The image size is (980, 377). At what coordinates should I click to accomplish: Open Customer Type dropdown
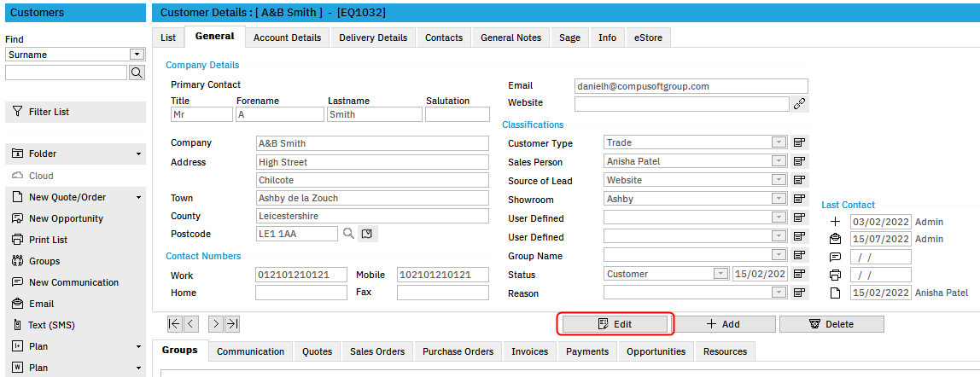click(x=779, y=143)
